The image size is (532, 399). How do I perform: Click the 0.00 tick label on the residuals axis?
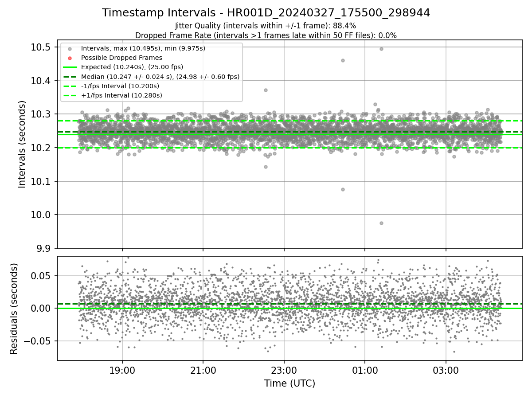[40, 308]
